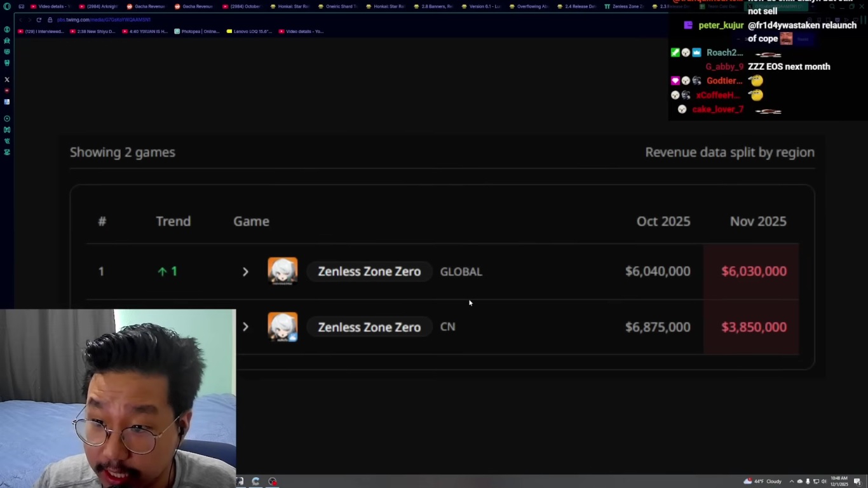Click the rank '1' cell

point(101,271)
